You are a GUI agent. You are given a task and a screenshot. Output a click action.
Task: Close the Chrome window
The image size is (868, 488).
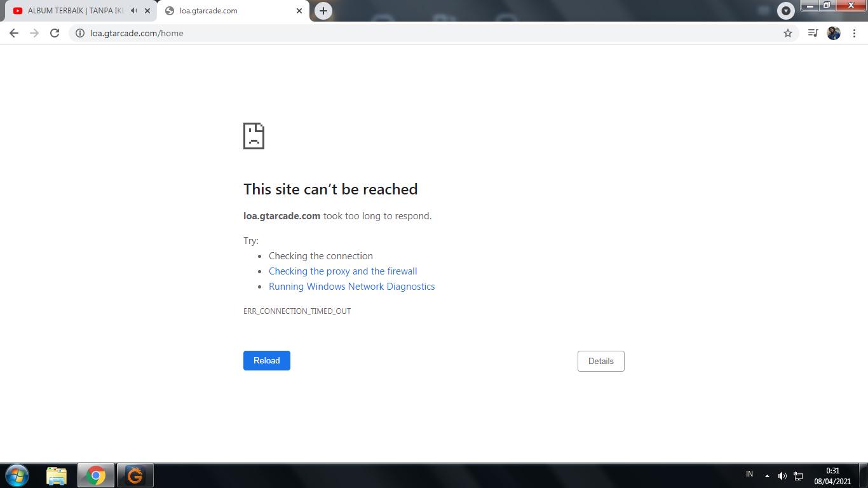(x=851, y=6)
